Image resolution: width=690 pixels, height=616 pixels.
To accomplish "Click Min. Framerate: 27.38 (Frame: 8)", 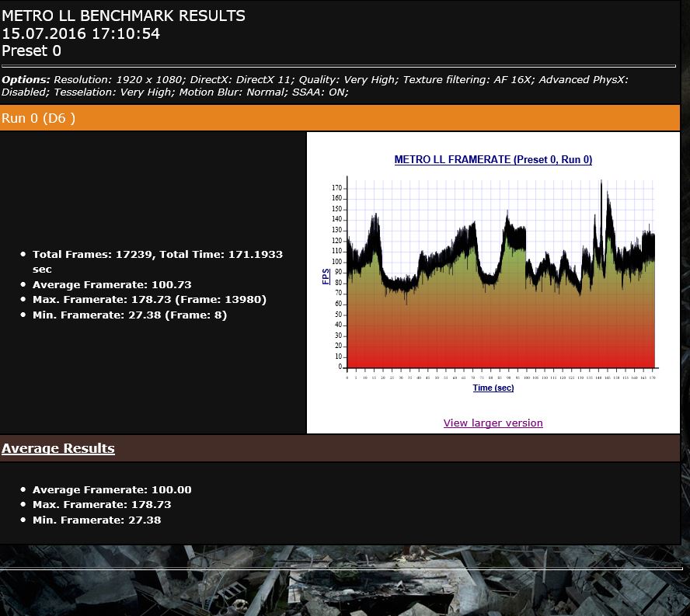I will (x=130, y=315).
